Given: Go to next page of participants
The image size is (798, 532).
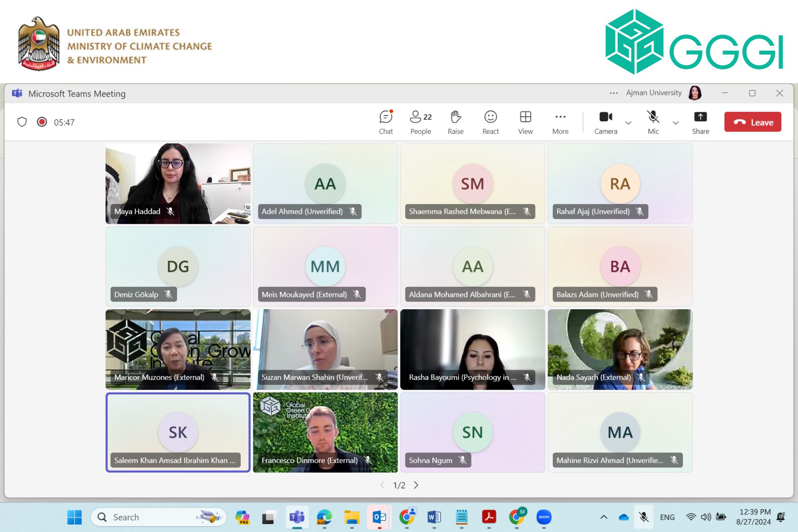Looking at the screenshot, I should point(416,485).
